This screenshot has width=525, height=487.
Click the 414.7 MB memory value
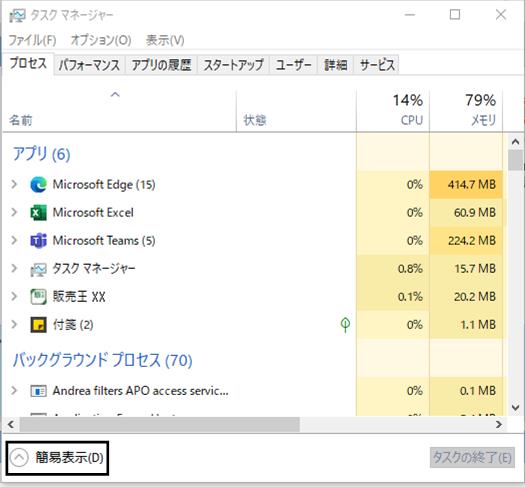click(471, 184)
